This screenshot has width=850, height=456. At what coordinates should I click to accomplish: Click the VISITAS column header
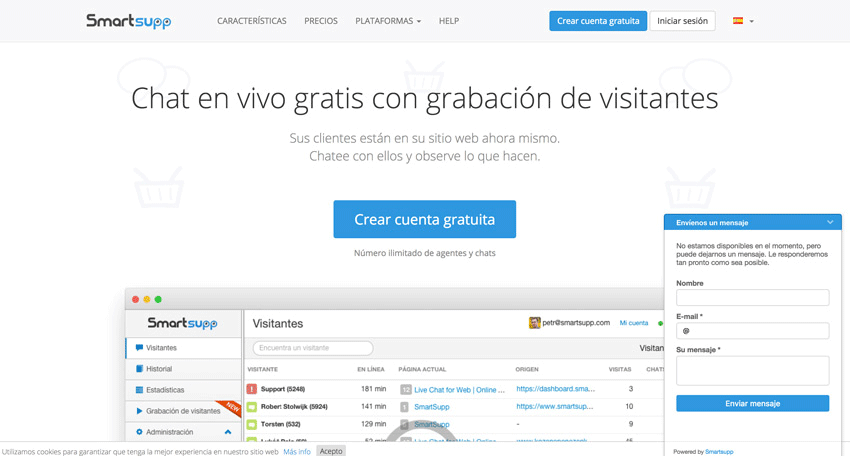coord(620,369)
